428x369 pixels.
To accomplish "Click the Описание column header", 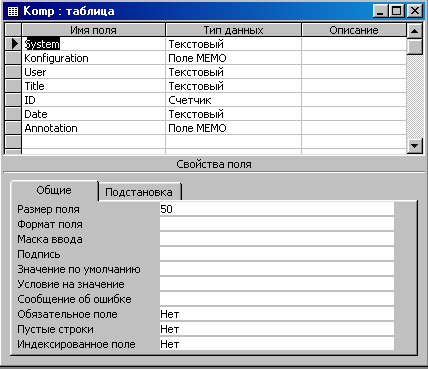I will [x=354, y=30].
